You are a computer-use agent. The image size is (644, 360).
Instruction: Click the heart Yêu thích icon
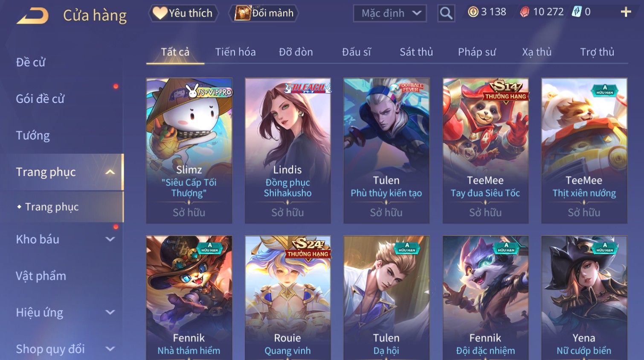click(160, 13)
